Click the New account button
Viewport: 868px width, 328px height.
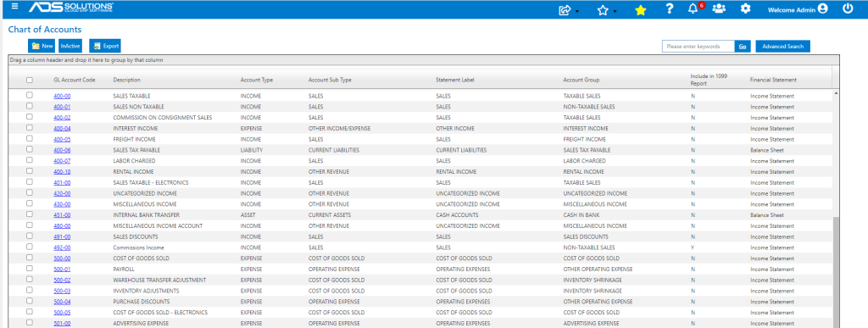[42, 46]
